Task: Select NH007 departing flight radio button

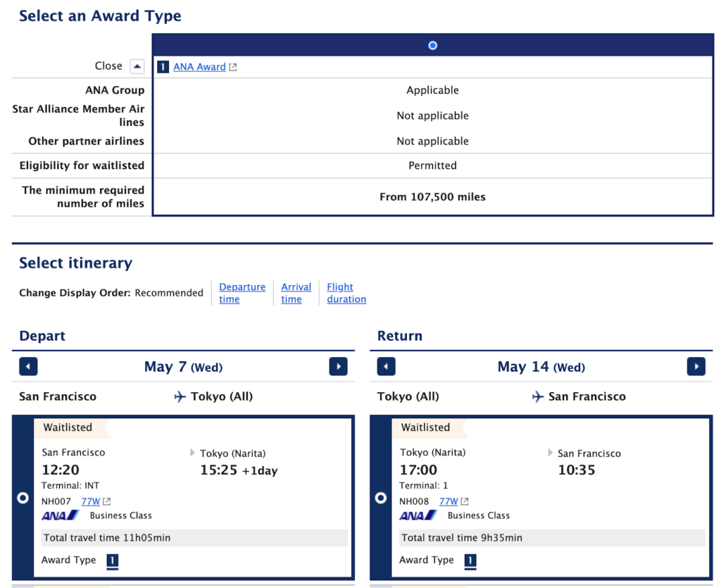Action: click(x=23, y=498)
